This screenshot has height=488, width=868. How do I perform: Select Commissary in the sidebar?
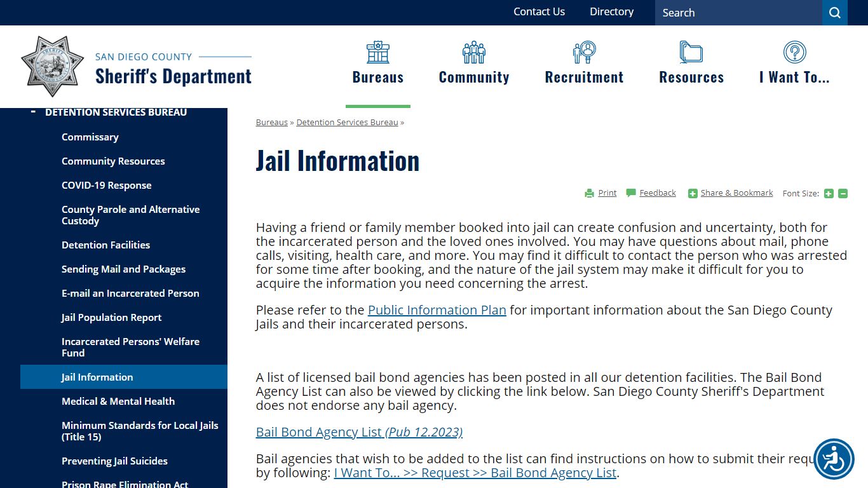pyautogui.click(x=90, y=137)
